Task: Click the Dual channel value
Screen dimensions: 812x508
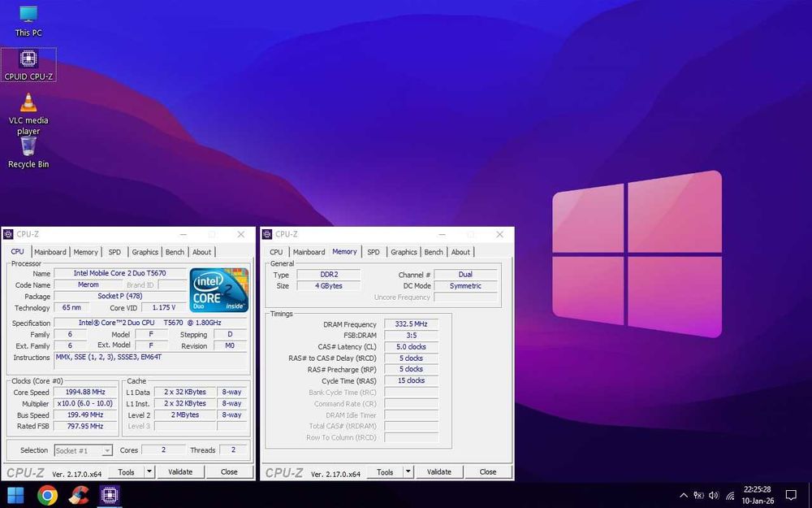Action: pos(465,275)
